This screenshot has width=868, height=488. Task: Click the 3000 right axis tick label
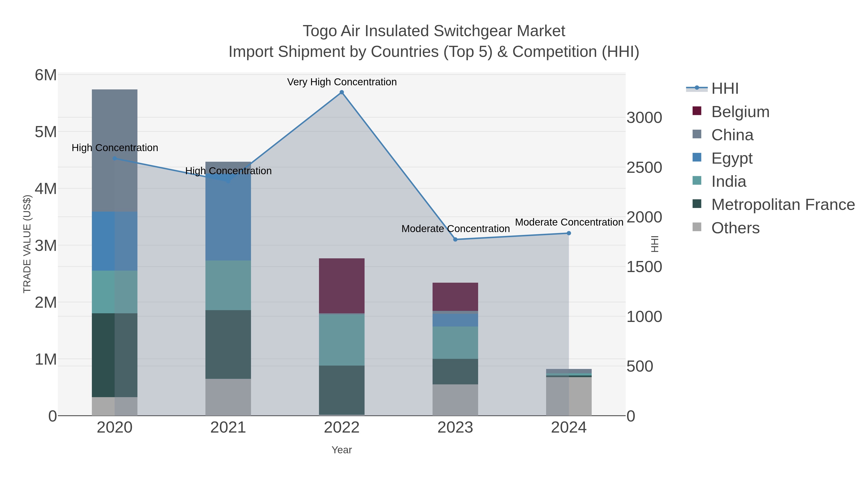tap(644, 118)
